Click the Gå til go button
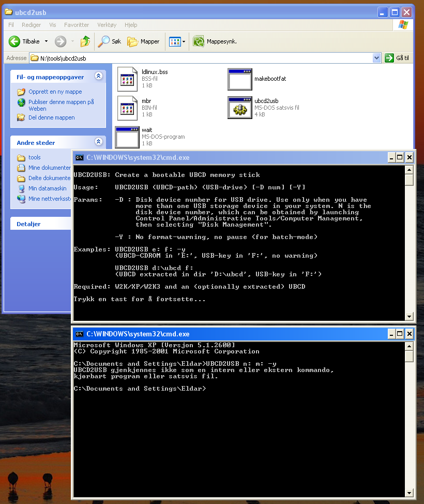Viewport: 424px width, 504px height. [x=397, y=58]
